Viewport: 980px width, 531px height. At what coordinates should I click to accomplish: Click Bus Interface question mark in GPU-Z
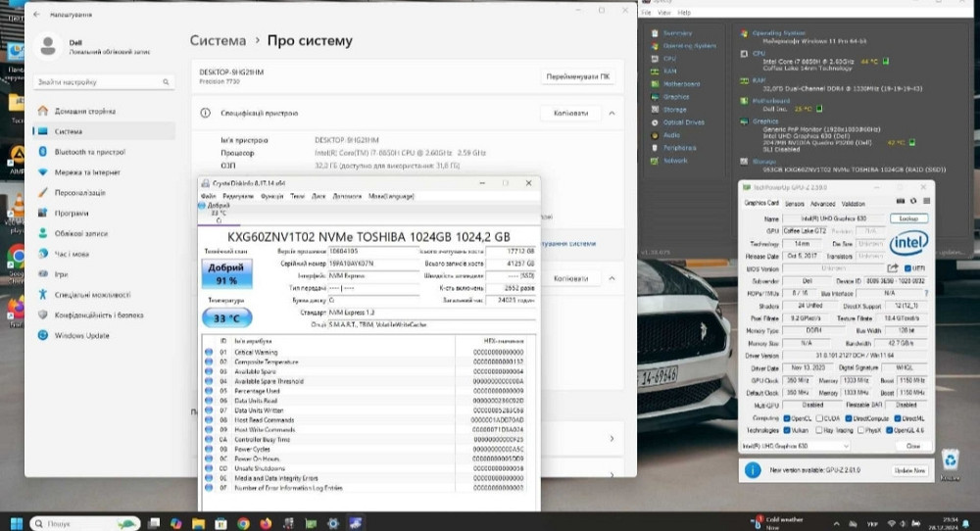point(926,293)
